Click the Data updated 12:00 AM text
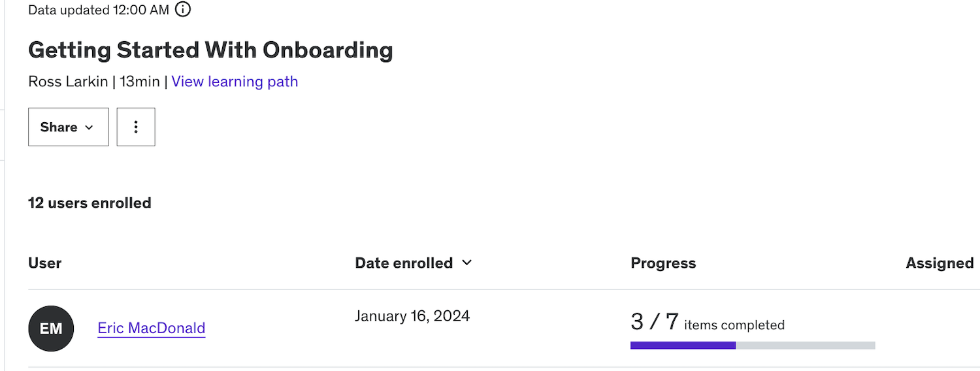Image resolution: width=980 pixels, height=371 pixels. tap(99, 10)
